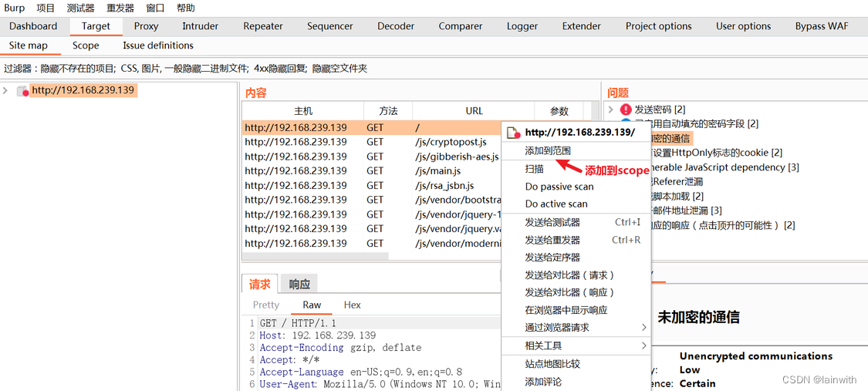Expand the 192.168.239.139 tree node

(x=5, y=90)
